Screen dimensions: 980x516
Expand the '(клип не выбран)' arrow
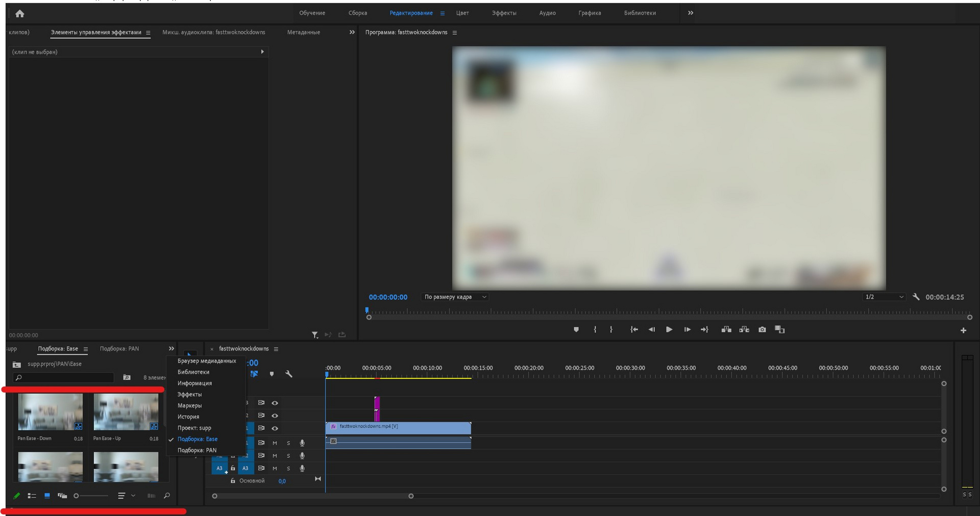pos(262,52)
